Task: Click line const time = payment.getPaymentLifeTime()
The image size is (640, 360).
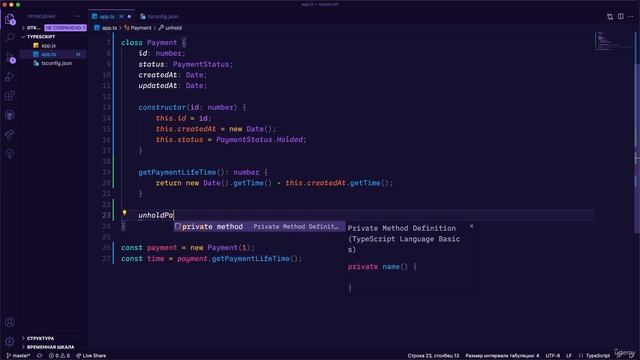Action: (211, 259)
